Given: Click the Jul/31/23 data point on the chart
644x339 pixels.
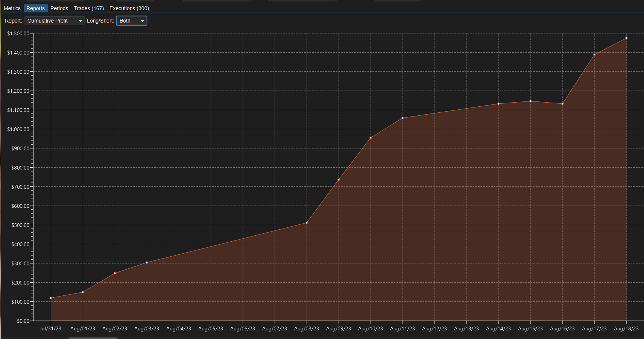Looking at the screenshot, I should click(x=51, y=298).
